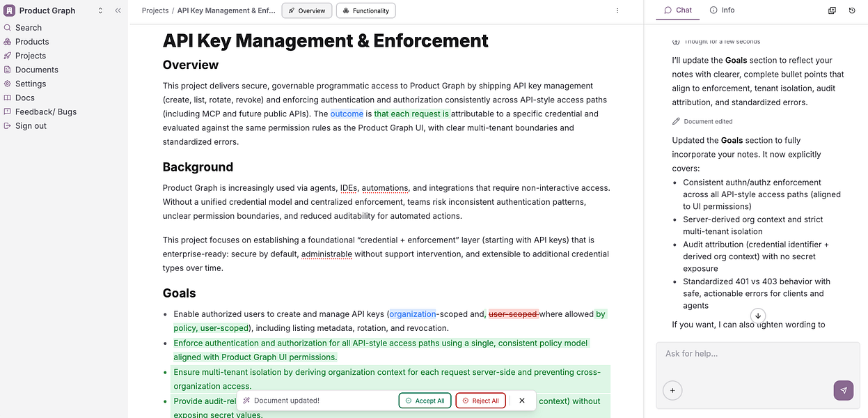The width and height of the screenshot is (868, 418).
Task: Open the document three-dot options menu
Action: click(x=617, y=10)
